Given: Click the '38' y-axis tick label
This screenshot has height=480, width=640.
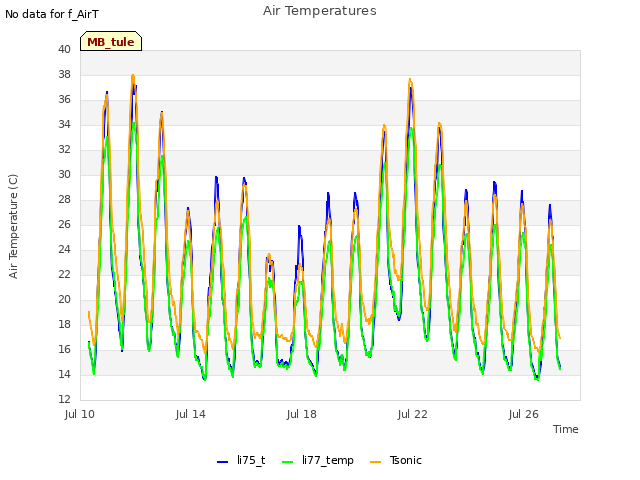Looking at the screenshot, I should click(x=64, y=74).
